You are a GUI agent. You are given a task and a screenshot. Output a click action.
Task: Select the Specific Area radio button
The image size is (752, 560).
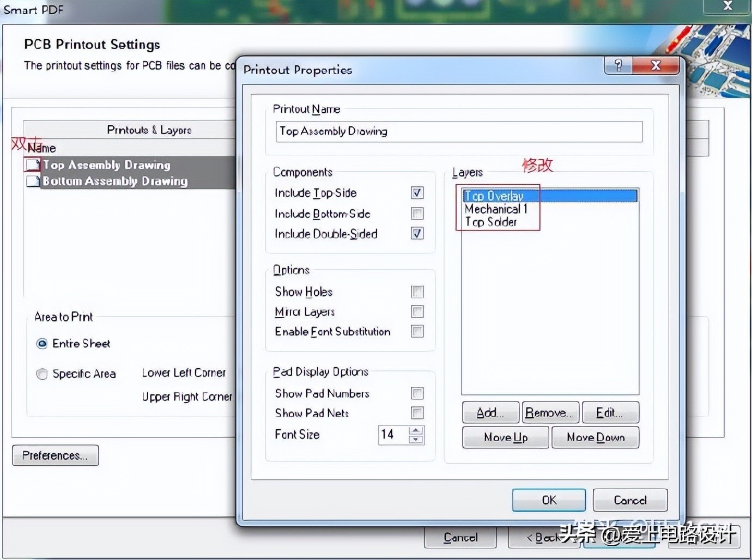[x=42, y=374]
